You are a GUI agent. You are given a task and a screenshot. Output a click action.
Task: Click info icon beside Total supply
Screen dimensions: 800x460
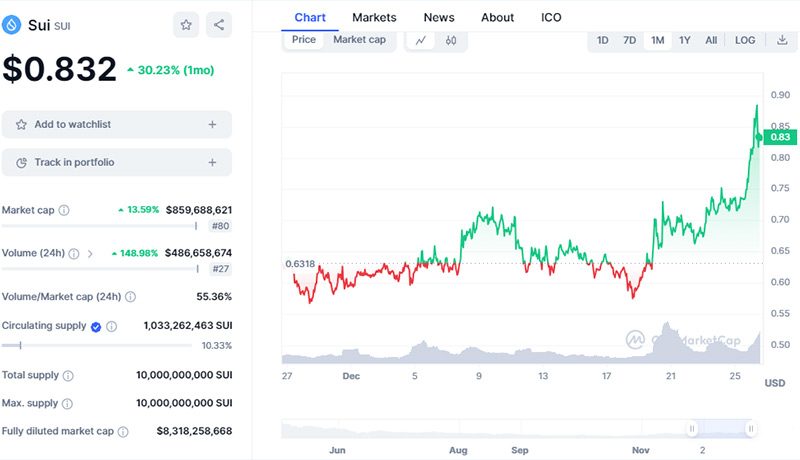click(x=68, y=376)
